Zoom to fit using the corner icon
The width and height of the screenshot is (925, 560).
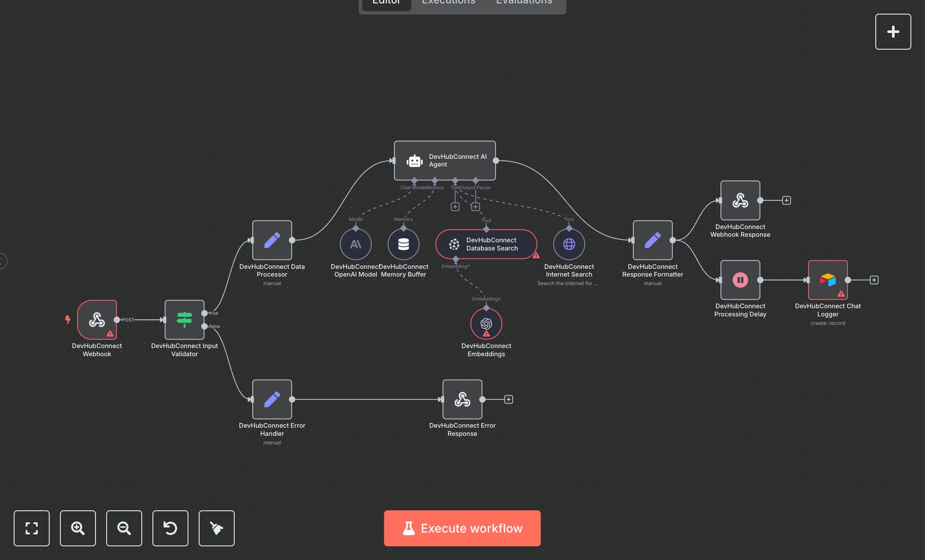pyautogui.click(x=32, y=528)
